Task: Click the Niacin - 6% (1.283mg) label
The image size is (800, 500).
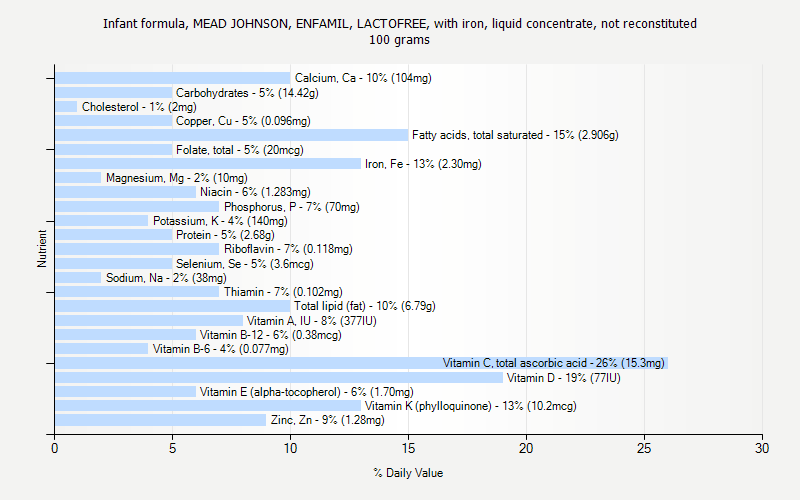Action: click(x=255, y=192)
